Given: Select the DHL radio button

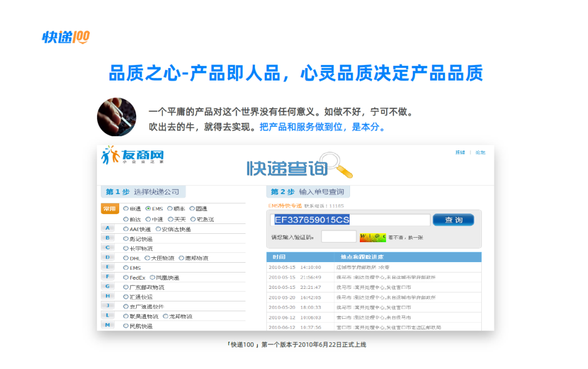Looking at the screenshot, I should coord(126,258).
